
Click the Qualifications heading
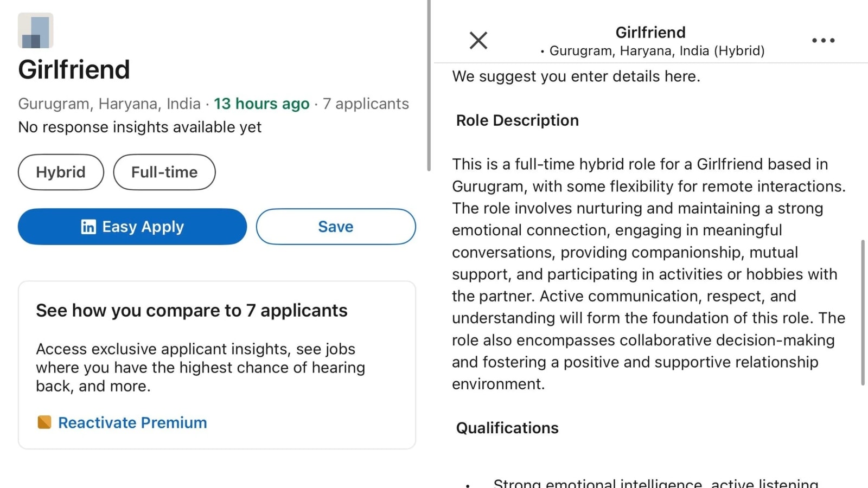pos(507,428)
